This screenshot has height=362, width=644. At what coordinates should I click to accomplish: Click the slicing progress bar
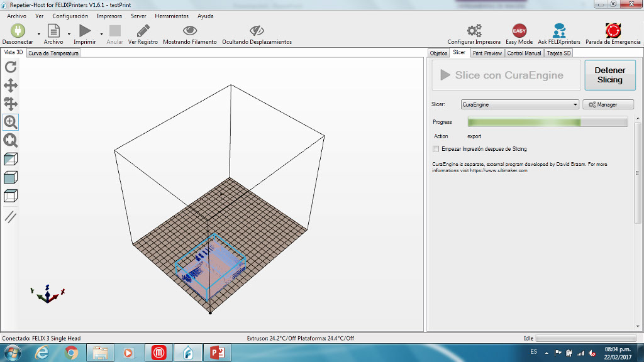547,122
